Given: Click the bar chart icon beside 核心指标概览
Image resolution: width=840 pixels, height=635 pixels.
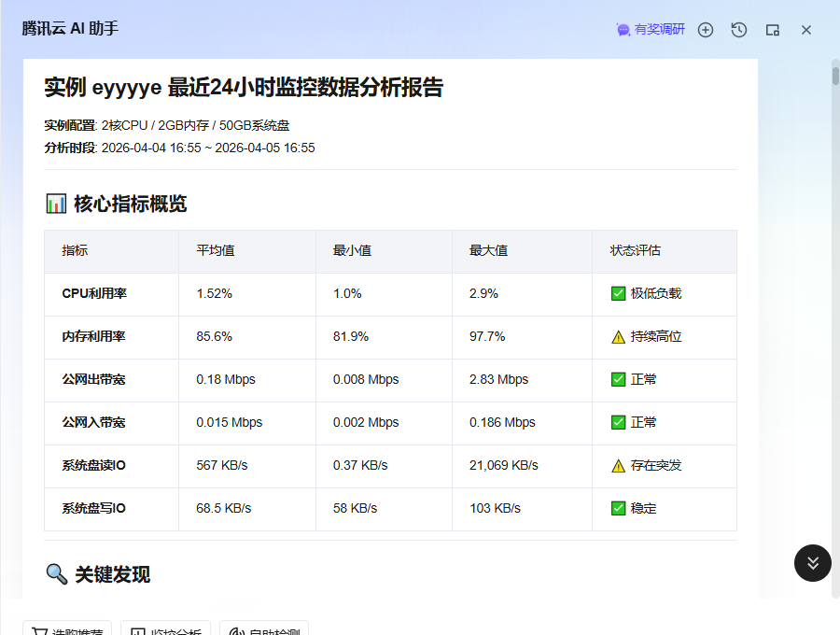Looking at the screenshot, I should click(x=56, y=204).
